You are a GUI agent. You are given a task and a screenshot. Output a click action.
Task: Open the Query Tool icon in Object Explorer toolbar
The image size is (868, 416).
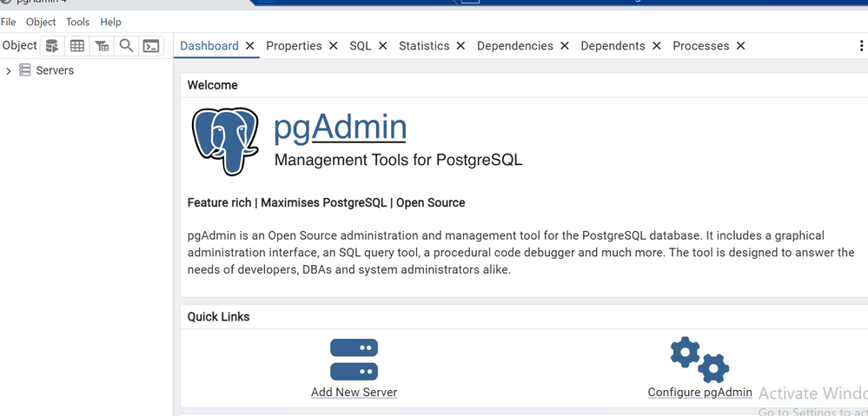click(52, 46)
